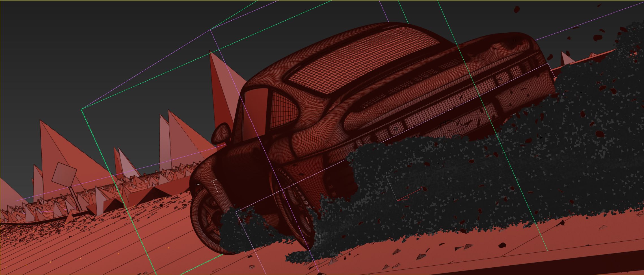Click the diamond-shaped road sign

click(x=64, y=174)
